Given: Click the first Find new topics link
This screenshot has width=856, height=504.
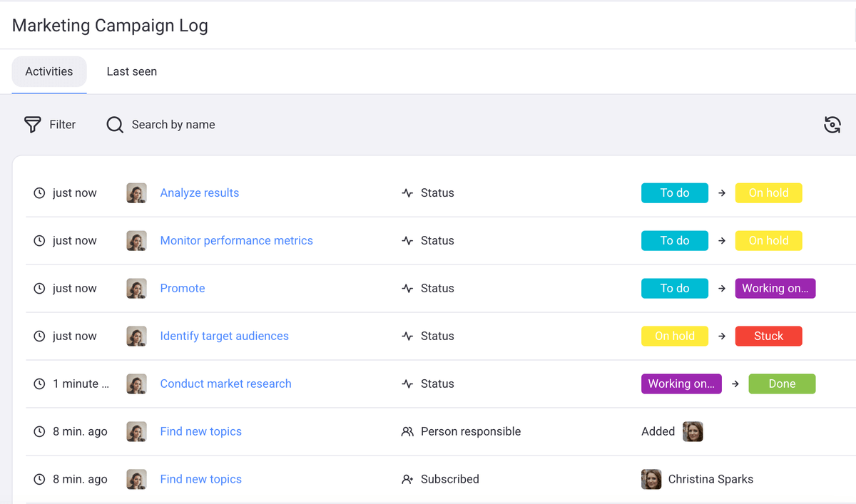Looking at the screenshot, I should pos(200,432).
